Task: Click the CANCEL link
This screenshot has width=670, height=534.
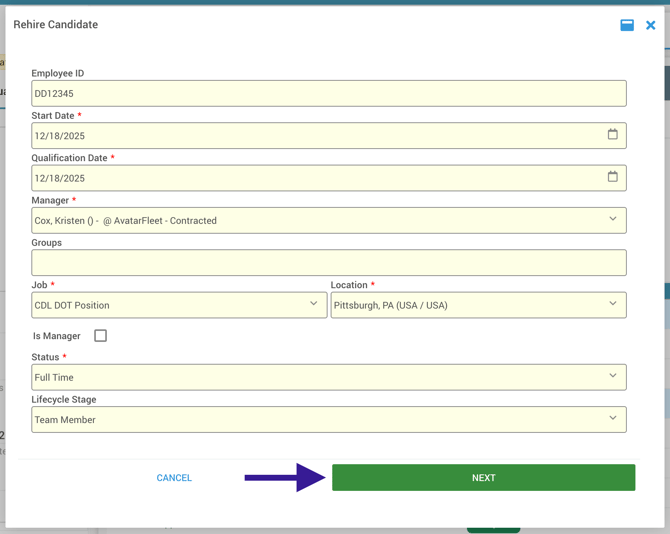Action: [174, 478]
